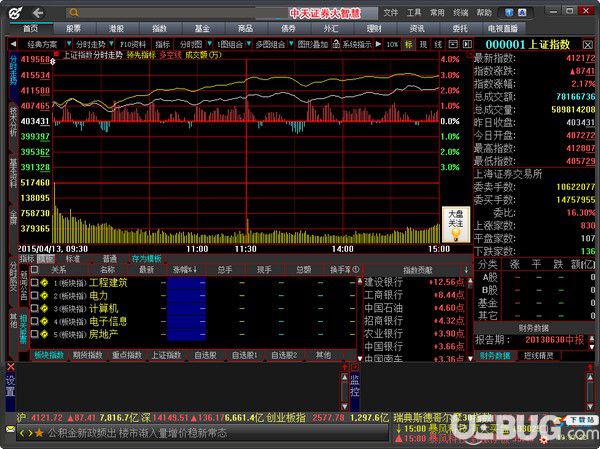Check the box for 电子信息 row

pyautogui.click(x=34, y=321)
